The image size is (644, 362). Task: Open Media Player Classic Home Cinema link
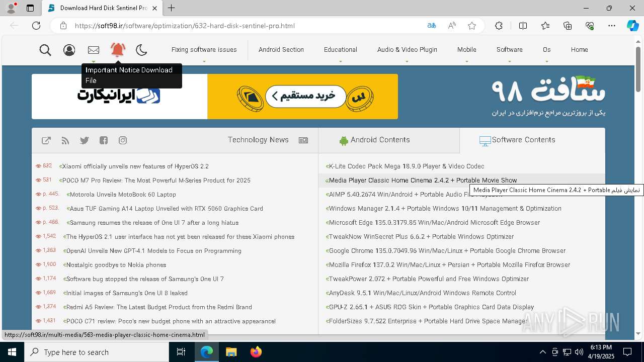(x=423, y=180)
